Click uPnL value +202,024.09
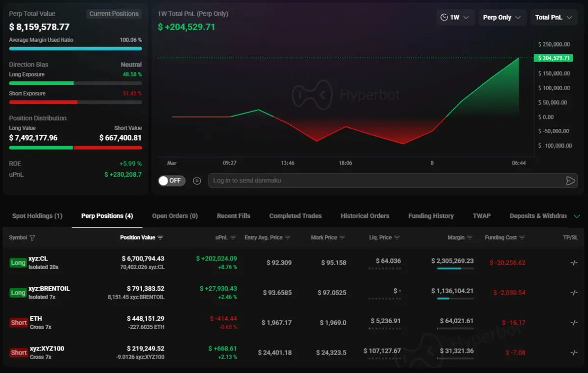The width and height of the screenshot is (588, 373). click(x=217, y=258)
